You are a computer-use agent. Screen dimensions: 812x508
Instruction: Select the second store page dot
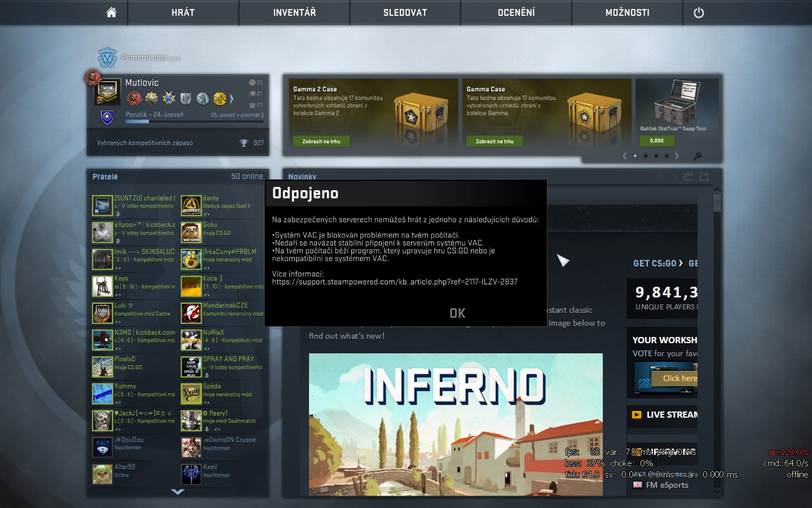[x=646, y=156]
